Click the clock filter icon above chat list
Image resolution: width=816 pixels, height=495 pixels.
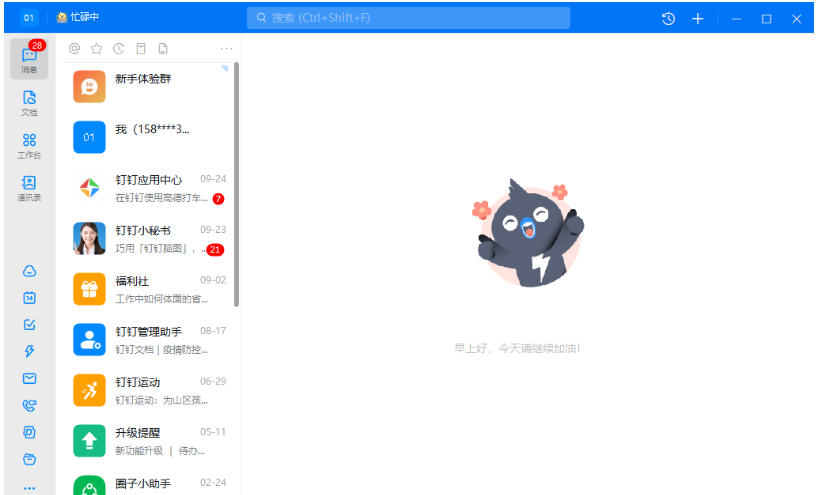(119, 48)
